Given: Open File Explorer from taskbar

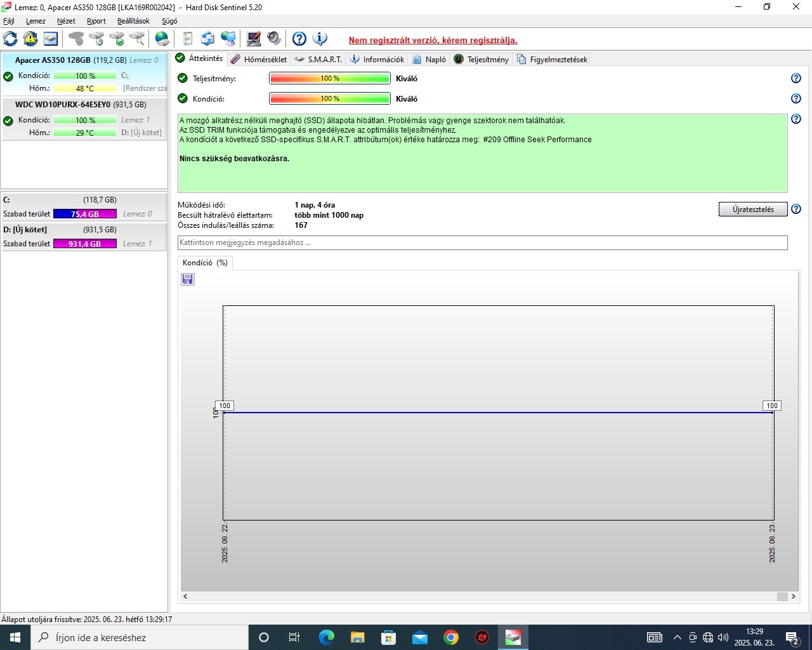Looking at the screenshot, I should 358,637.
